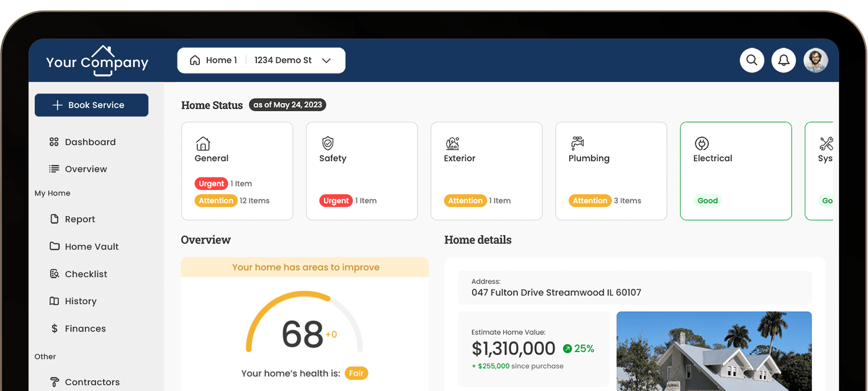The image size is (868, 391).
Task: Click the Urgent badge in Safety card
Action: (336, 201)
